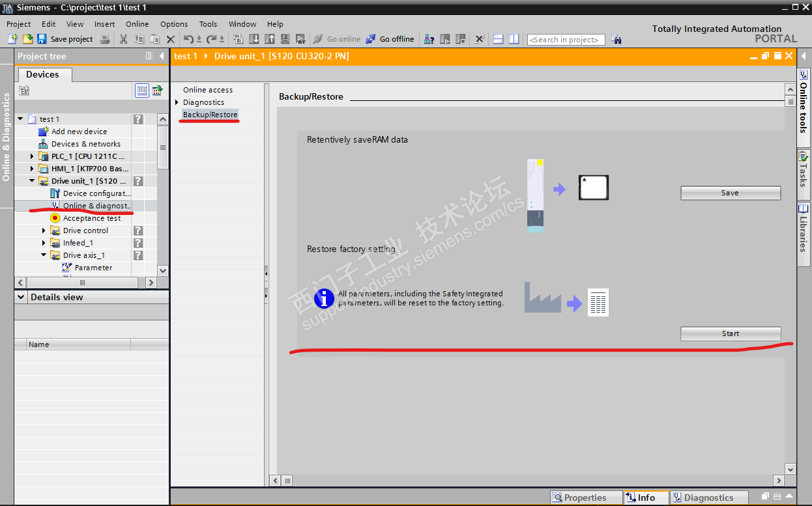The image size is (812, 506).
Task: Collapse the Project tree panel arrow
Action: (162, 56)
